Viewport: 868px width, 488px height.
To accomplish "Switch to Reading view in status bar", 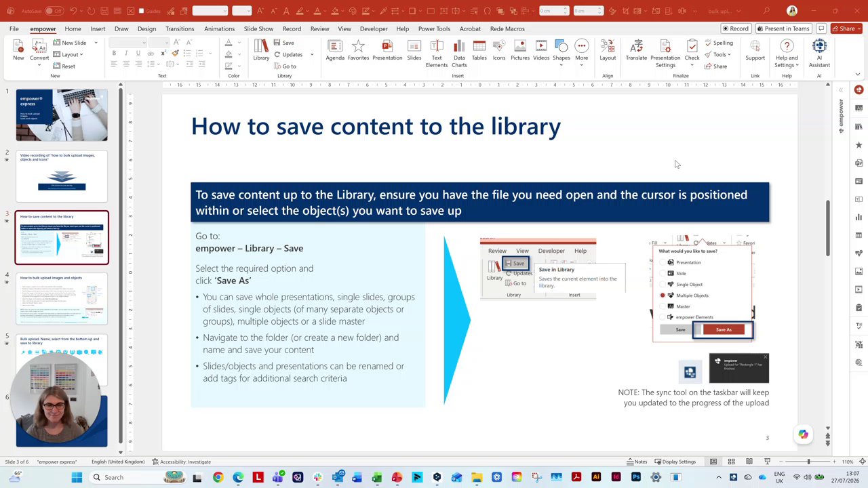I will click(749, 462).
